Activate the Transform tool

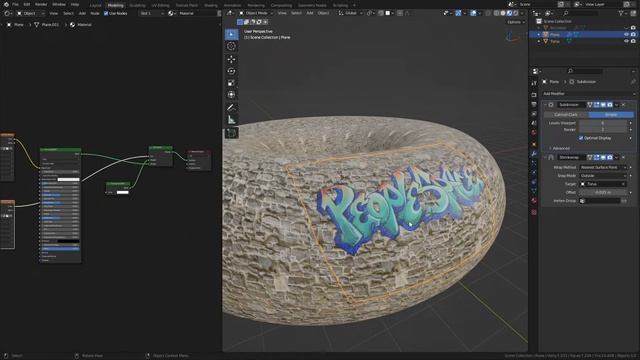click(231, 95)
